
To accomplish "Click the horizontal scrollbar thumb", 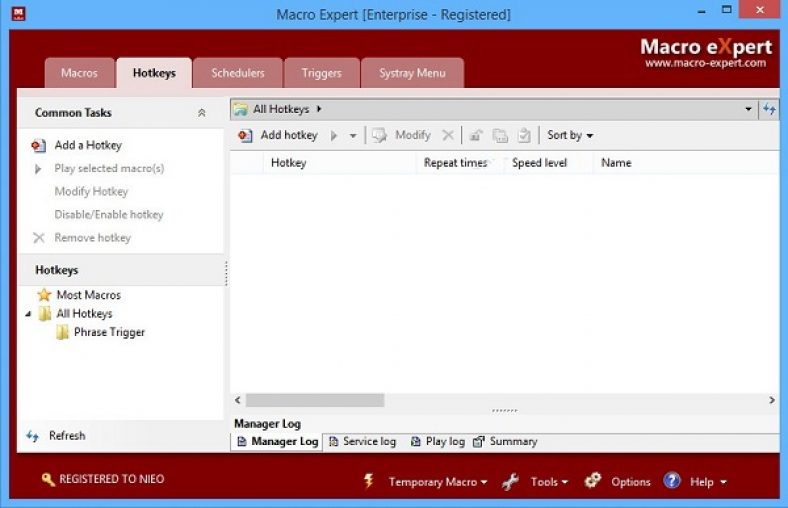I will pos(315,400).
